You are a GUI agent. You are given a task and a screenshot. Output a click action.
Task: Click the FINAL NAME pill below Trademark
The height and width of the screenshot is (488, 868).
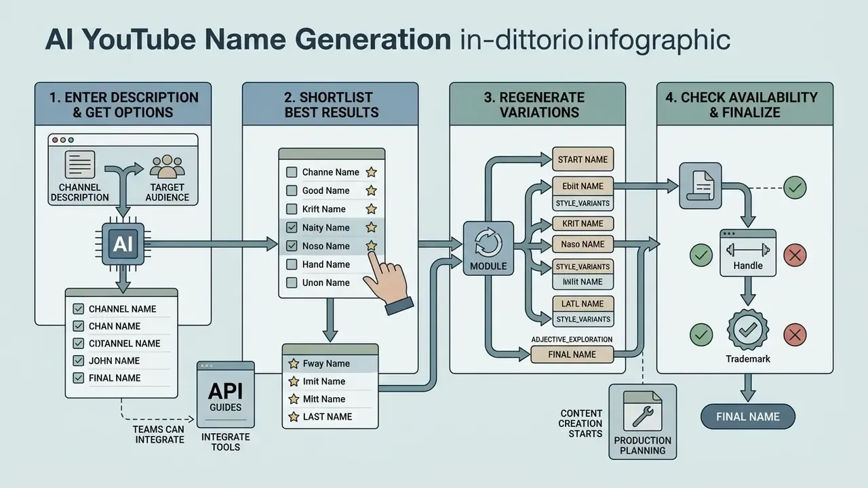click(x=748, y=417)
